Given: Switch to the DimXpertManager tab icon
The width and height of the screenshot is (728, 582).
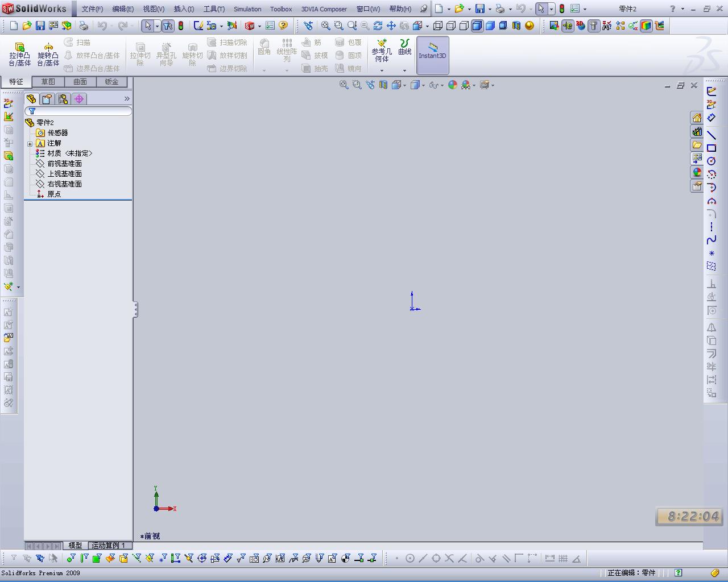Looking at the screenshot, I should [79, 99].
